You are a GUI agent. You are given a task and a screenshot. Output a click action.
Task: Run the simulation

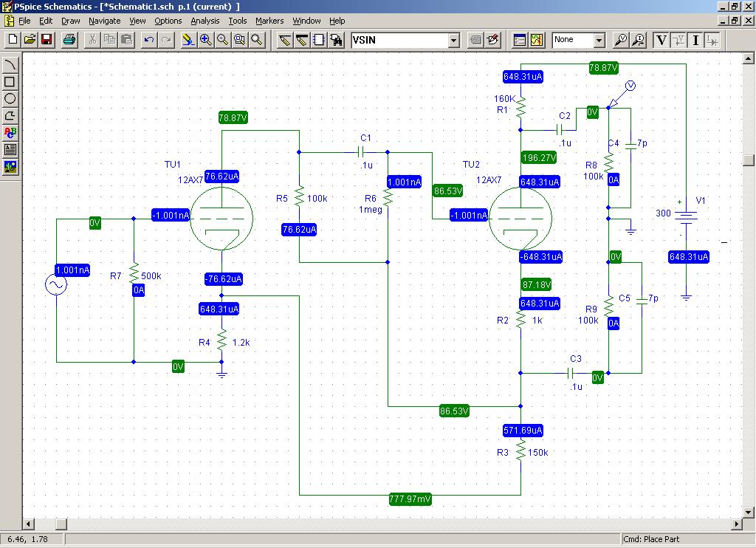tap(537, 40)
